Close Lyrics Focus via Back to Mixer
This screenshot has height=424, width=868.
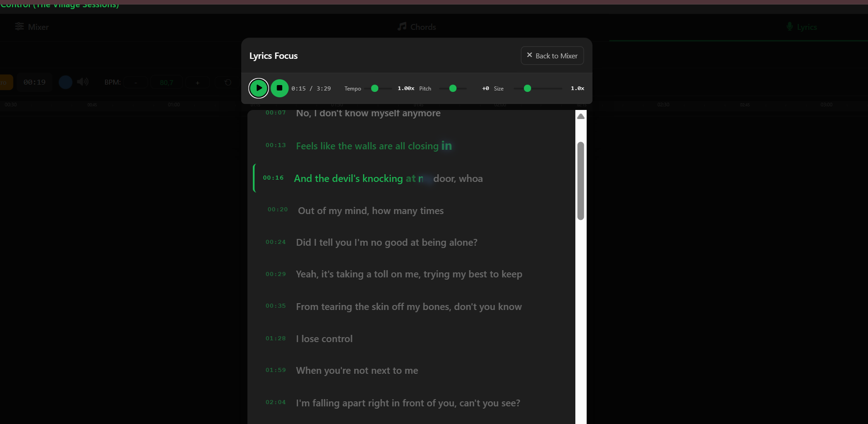(552, 56)
